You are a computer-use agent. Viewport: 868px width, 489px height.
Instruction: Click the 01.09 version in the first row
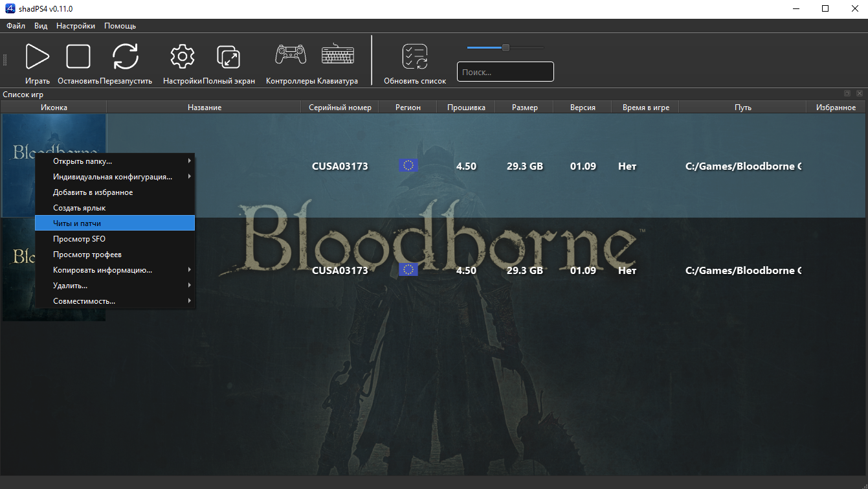tap(583, 166)
